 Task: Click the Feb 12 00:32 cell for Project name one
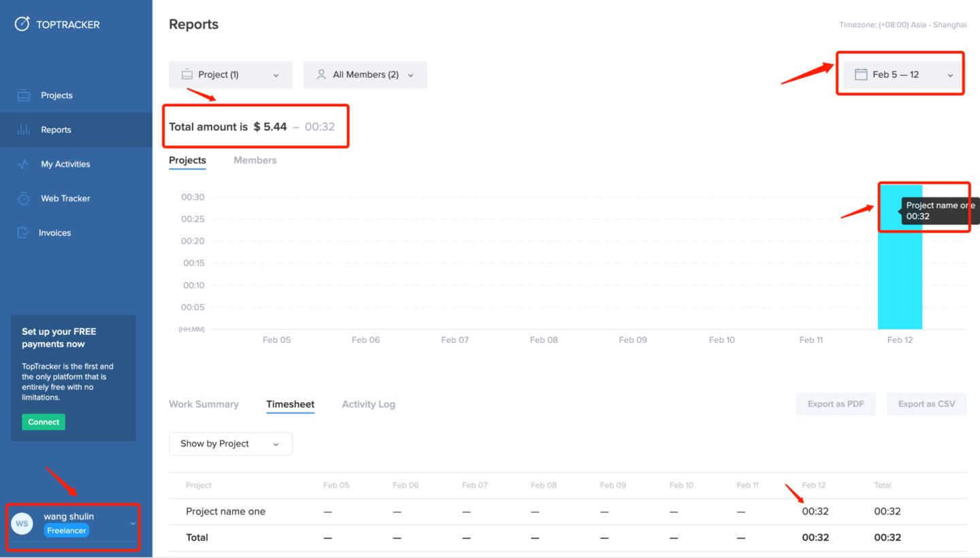[815, 512]
